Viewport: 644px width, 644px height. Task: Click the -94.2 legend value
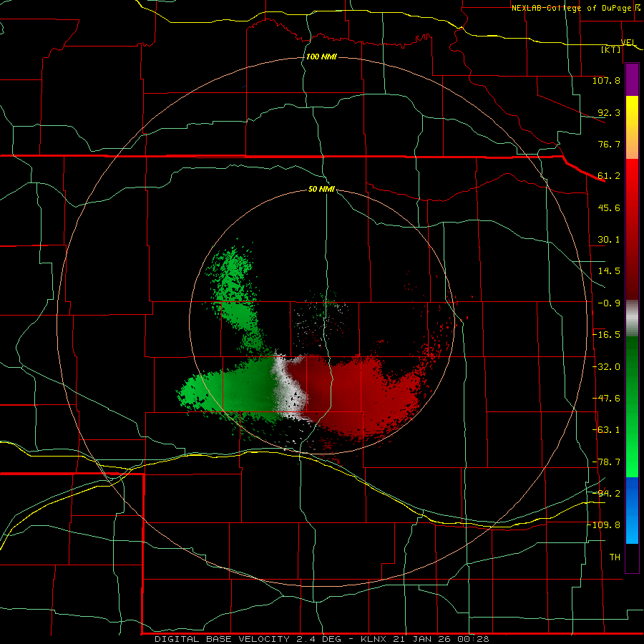[x=606, y=493]
